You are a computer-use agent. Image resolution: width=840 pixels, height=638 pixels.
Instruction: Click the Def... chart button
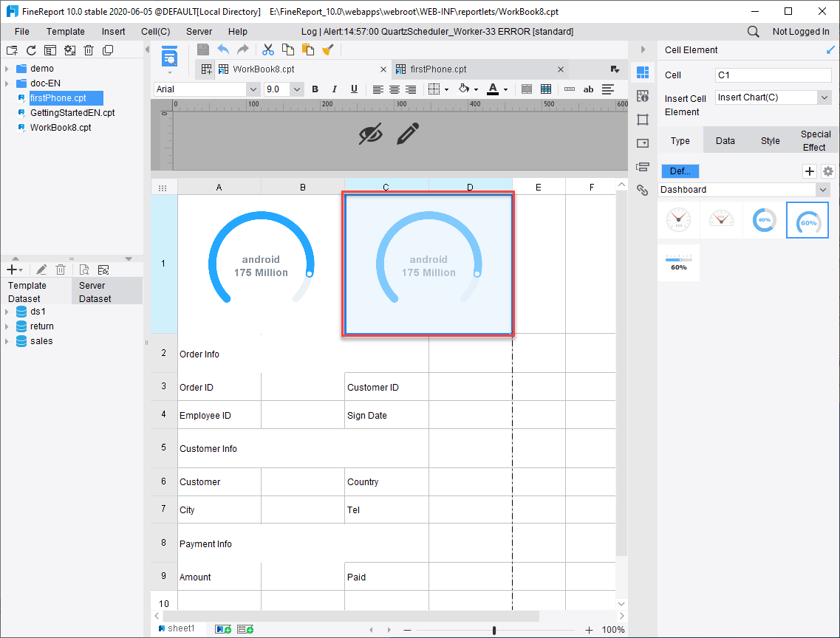[680, 171]
